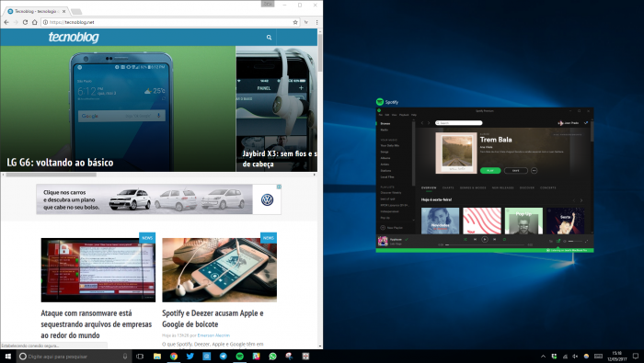
Task: Play the current track in the Spotify player bar
Action: tap(485, 239)
